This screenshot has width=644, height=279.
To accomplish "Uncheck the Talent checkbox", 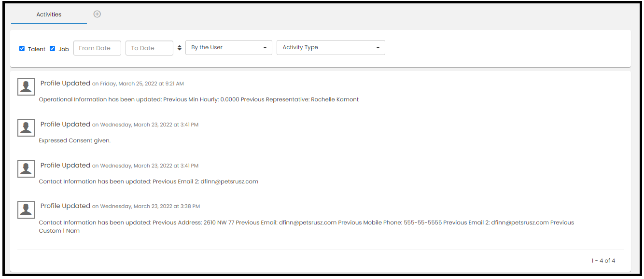I will tap(22, 48).
